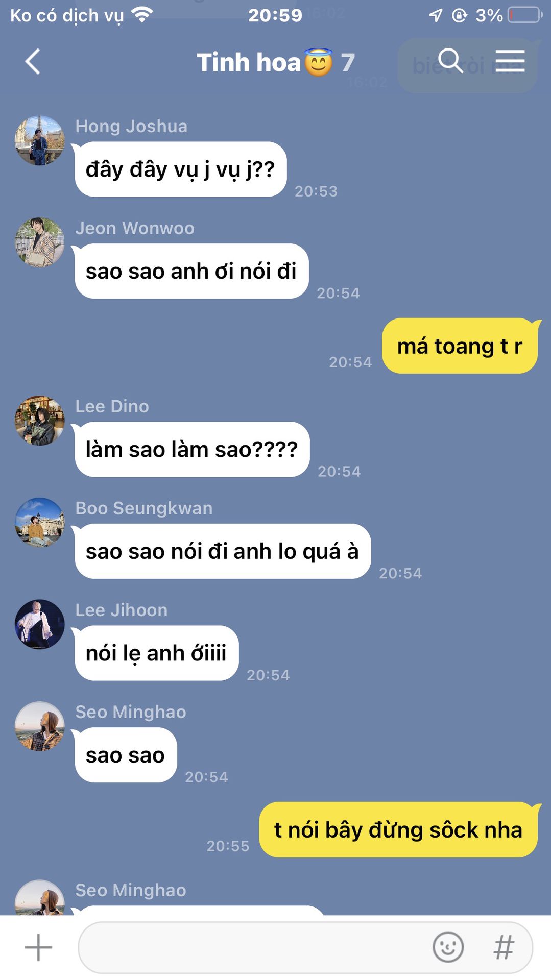Tap the plus attachment icon
Image resolution: width=551 pixels, height=980 pixels.
point(38,947)
